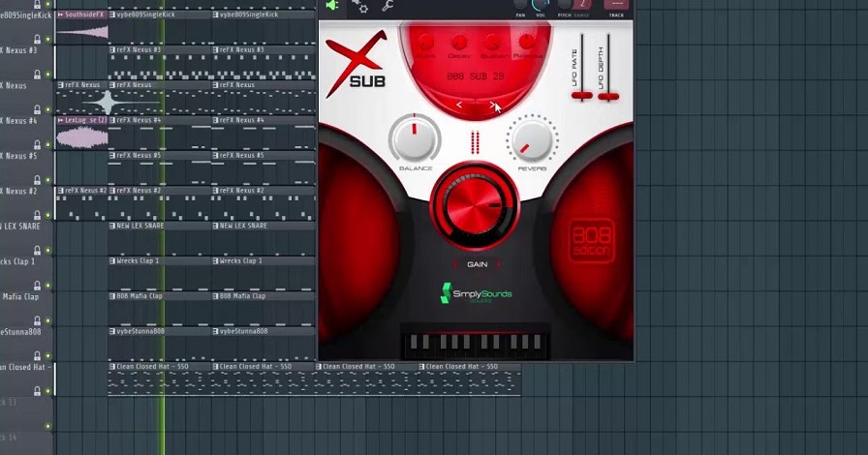Mute the vybeStunna808 track
The width and height of the screenshot is (868, 455).
tap(48, 356)
